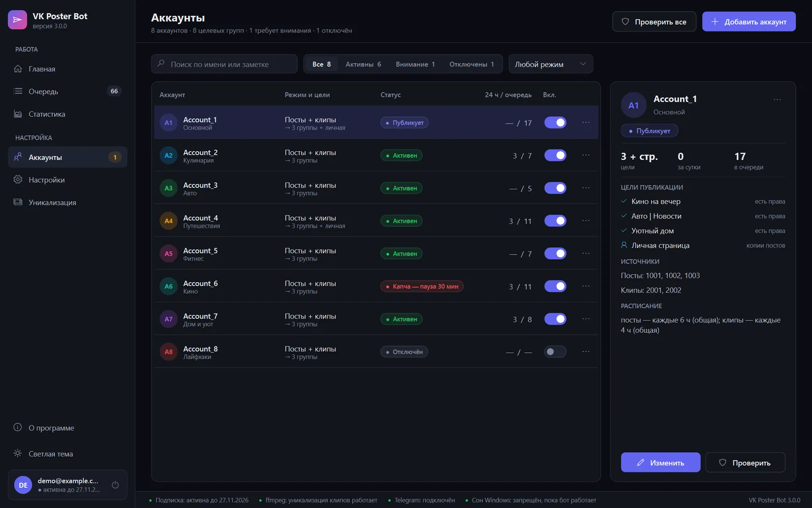
Task: Open the details panel three-dot menu
Action: pos(777,100)
